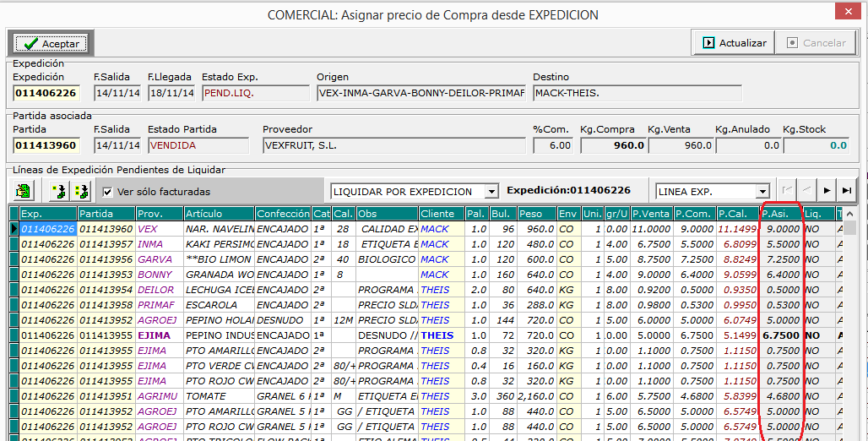868x441 pixels.
Task: Jump to the last record arrow
Action: [x=847, y=191]
